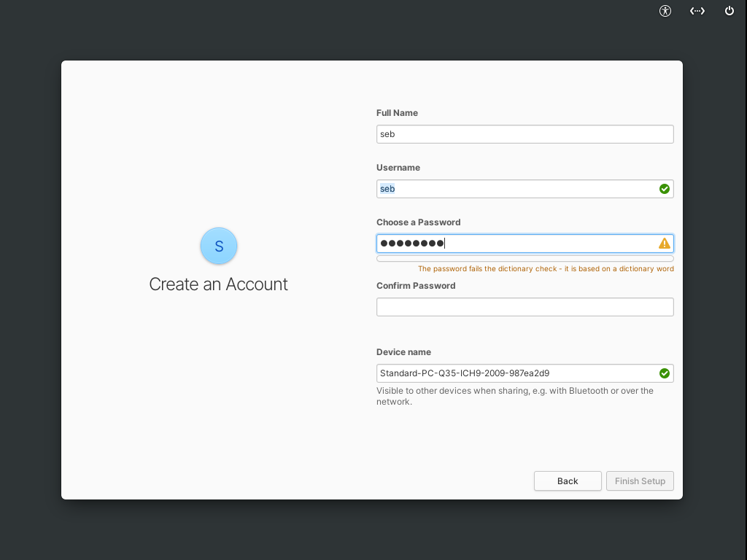Viewport: 747px width, 560px height.
Task: Click the password strength bar
Action: [524, 259]
